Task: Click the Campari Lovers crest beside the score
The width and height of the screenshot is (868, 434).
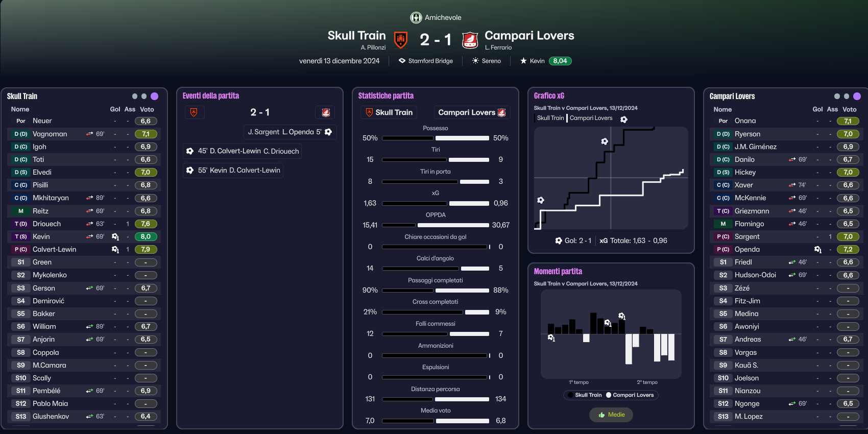Action: 470,39
